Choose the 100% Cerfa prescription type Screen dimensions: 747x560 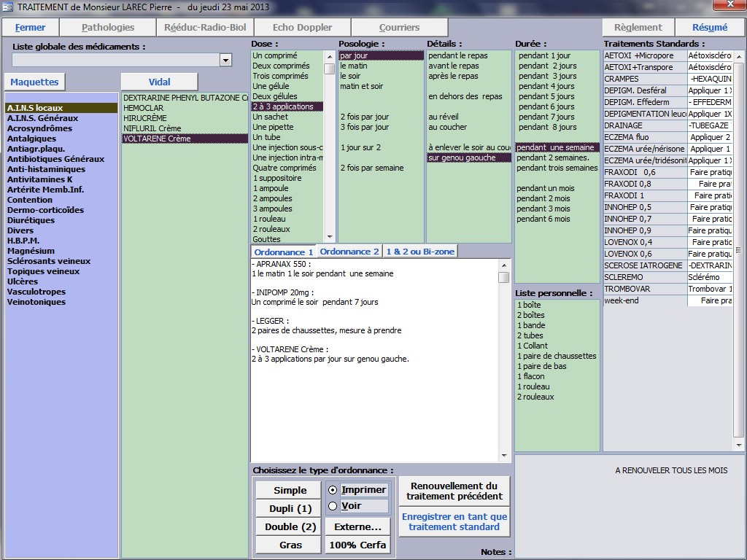[x=357, y=545]
